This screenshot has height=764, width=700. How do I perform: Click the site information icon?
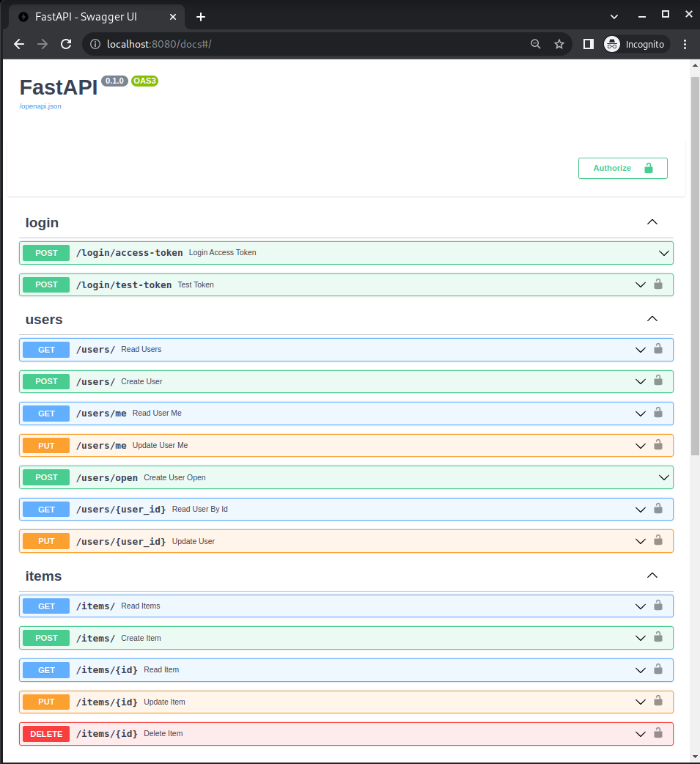coord(95,44)
